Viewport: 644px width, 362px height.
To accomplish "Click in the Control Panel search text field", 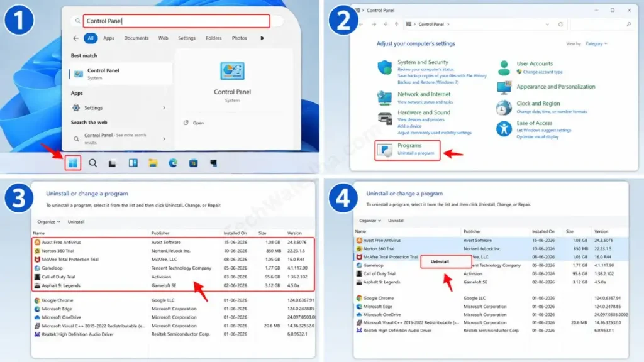I will coord(177,21).
